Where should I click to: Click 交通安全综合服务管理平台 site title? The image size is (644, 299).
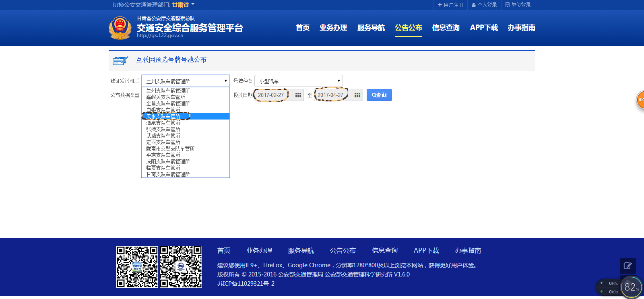190,28
